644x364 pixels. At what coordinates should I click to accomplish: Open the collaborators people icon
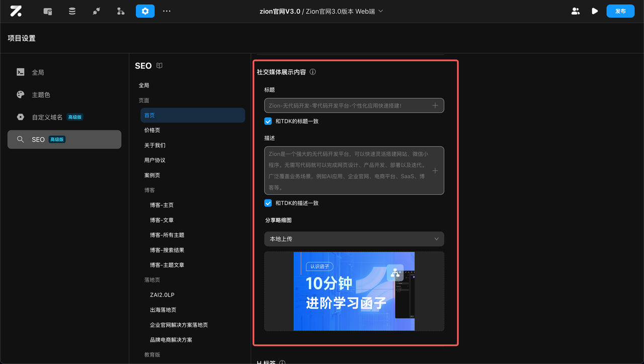pos(576,11)
